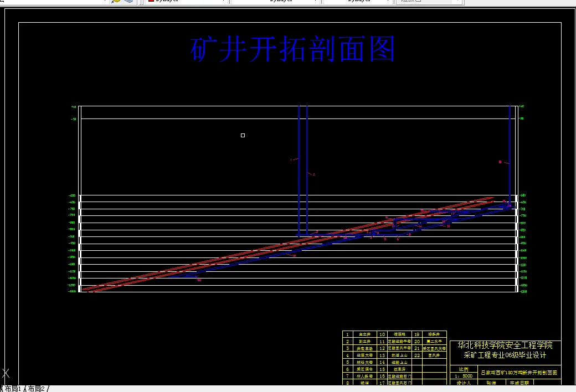
Task: Click legend entry 轨道上山 in row 13
Action: [399, 355]
